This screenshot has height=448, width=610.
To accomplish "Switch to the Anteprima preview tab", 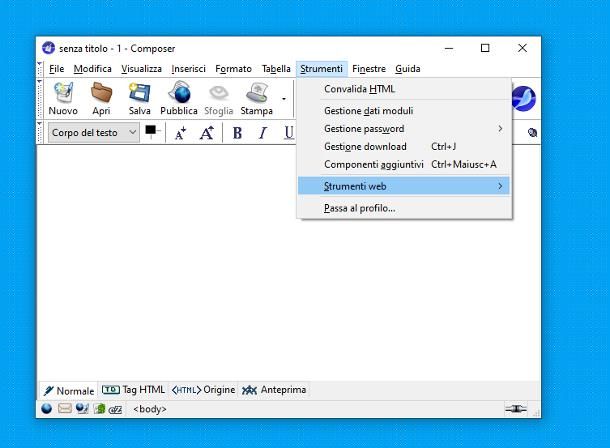I will (274, 390).
